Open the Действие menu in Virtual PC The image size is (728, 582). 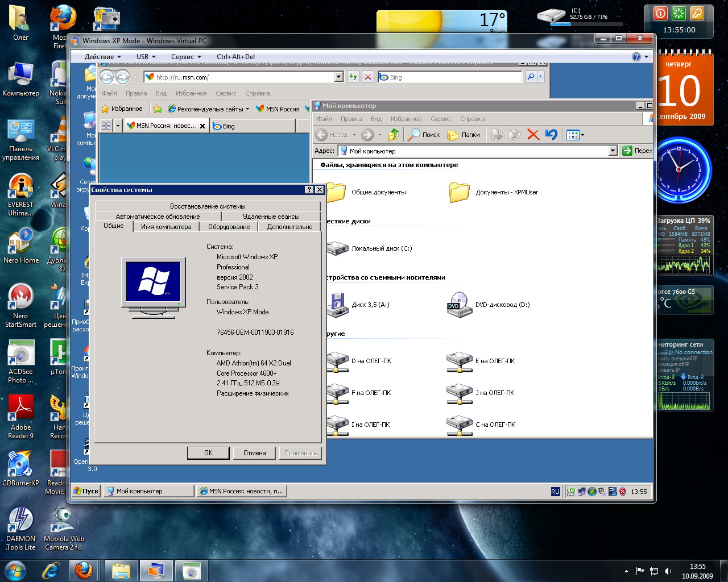click(x=103, y=57)
